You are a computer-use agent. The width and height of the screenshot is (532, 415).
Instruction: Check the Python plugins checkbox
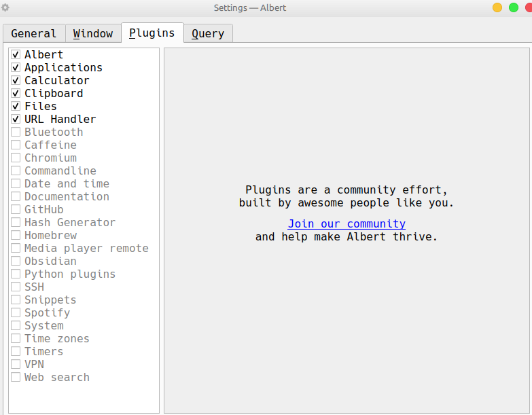[16, 274]
